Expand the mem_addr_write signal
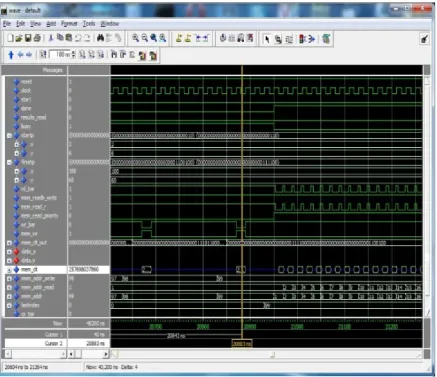Screen dimensions: 437x377 pyautogui.click(x=9, y=279)
